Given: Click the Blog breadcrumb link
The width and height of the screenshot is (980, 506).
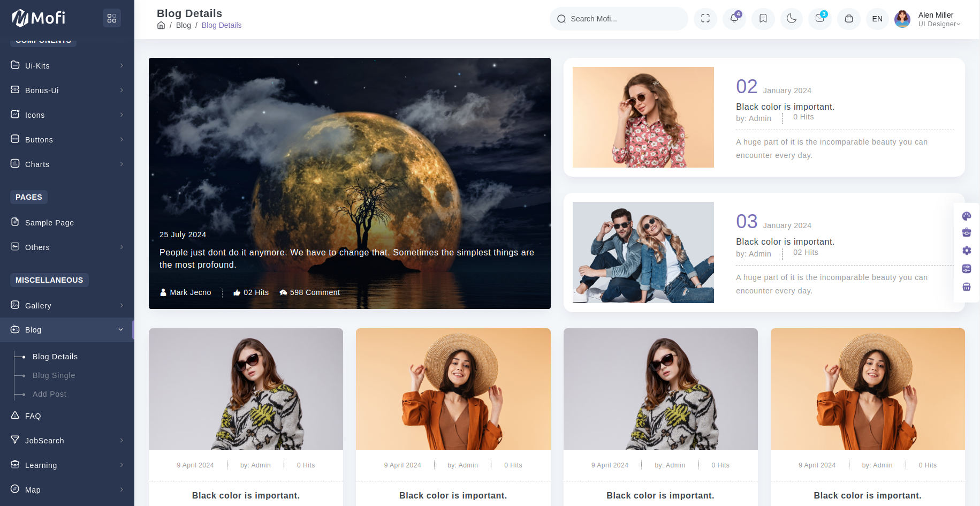Looking at the screenshot, I should 183,25.
